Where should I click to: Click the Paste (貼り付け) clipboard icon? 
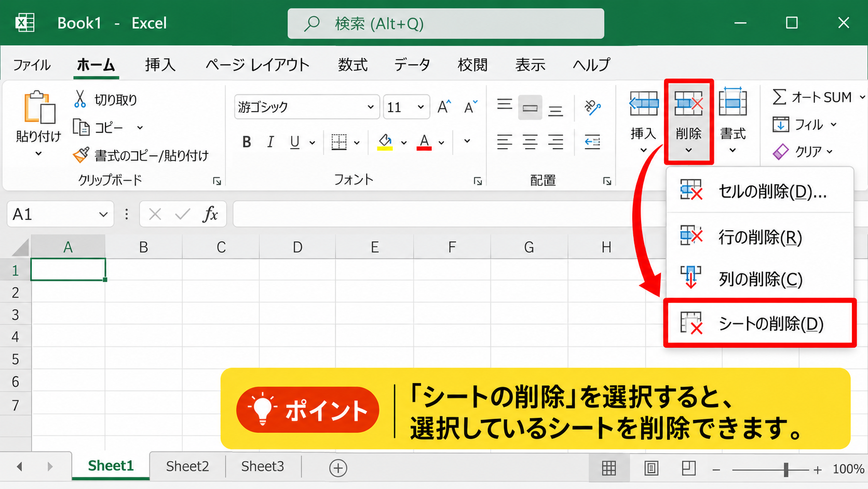pyautogui.click(x=39, y=107)
